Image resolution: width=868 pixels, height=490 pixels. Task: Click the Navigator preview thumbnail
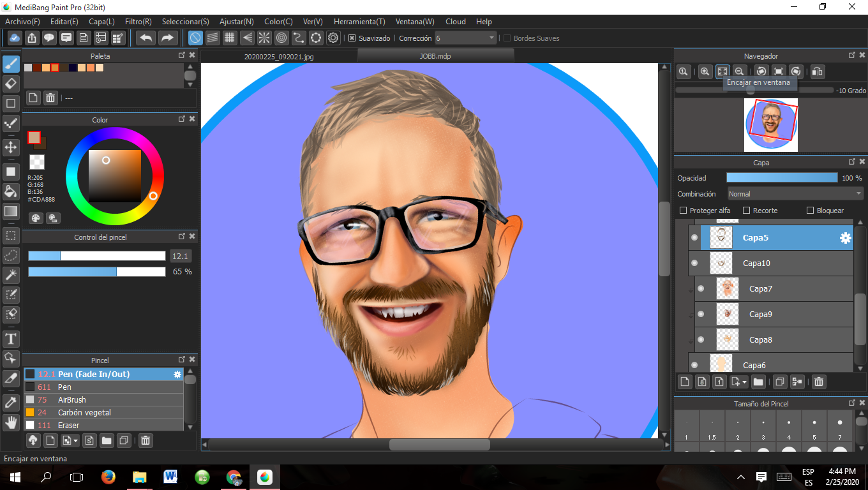point(771,125)
